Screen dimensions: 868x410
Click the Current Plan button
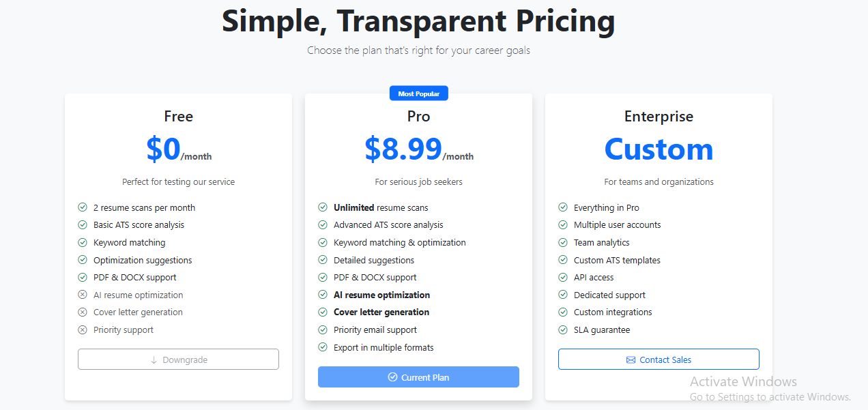(x=418, y=377)
